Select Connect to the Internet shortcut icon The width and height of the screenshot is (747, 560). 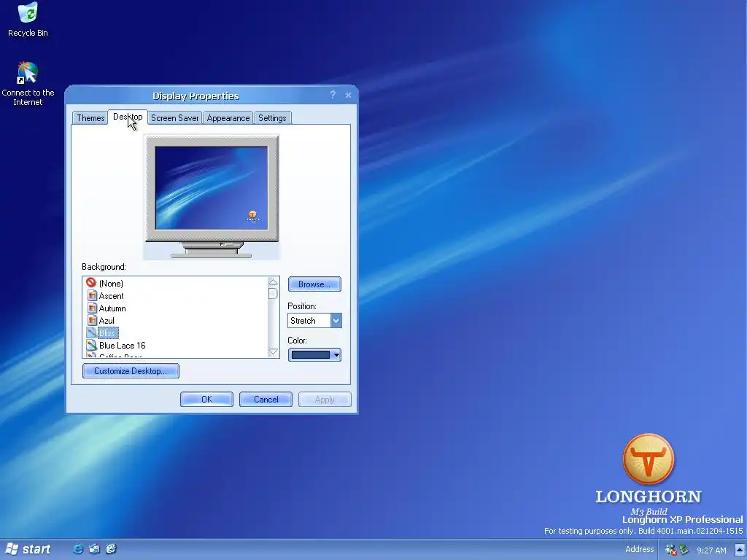28,83
